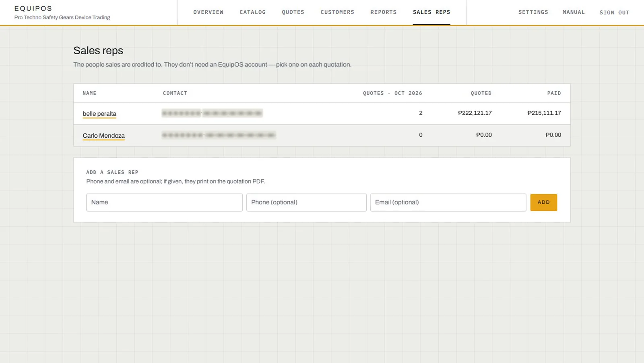
Task: Open belle peralta's rep page
Action: click(99, 113)
